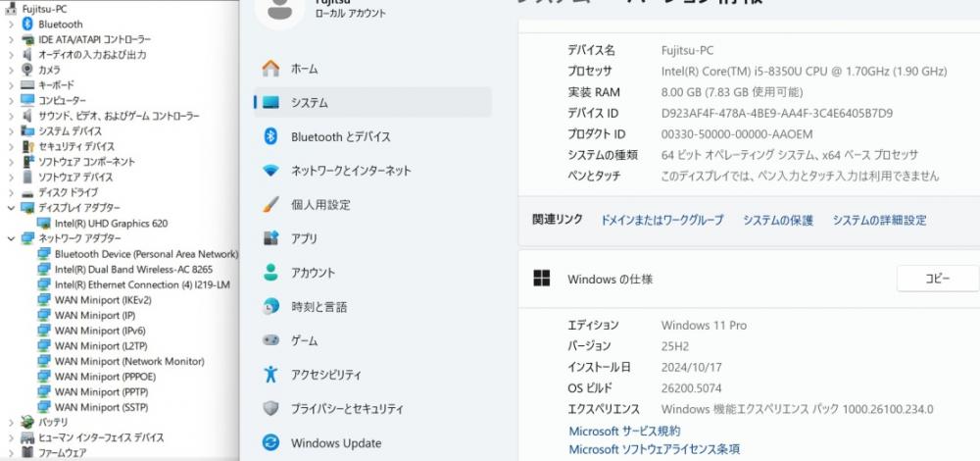Image resolution: width=980 pixels, height=461 pixels.
Task: Click the システム monitor icon in Settings sidebar
Action: coord(270,103)
